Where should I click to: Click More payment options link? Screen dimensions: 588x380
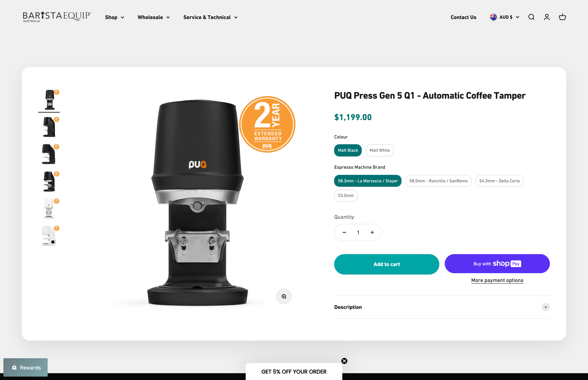[x=497, y=280]
